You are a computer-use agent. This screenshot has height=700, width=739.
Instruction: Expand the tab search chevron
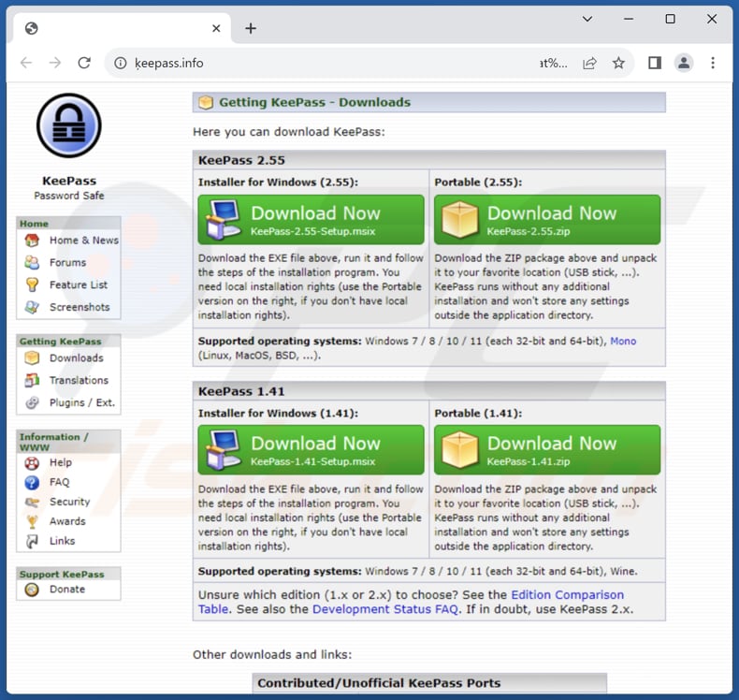pyautogui.click(x=587, y=19)
